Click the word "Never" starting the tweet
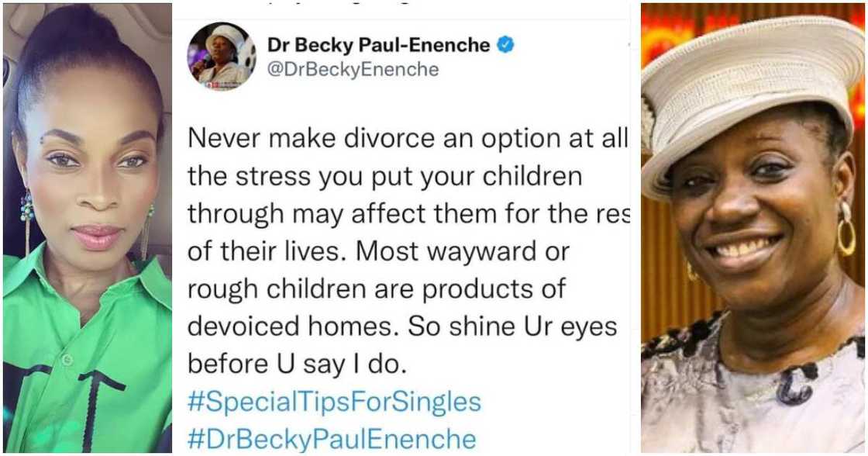The width and height of the screenshot is (868, 456). (220, 140)
